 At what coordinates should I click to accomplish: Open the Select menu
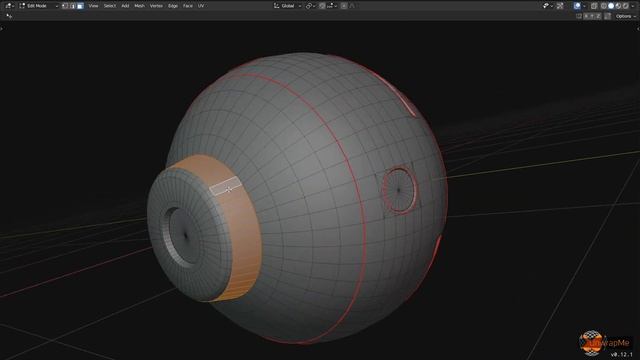[x=110, y=6]
